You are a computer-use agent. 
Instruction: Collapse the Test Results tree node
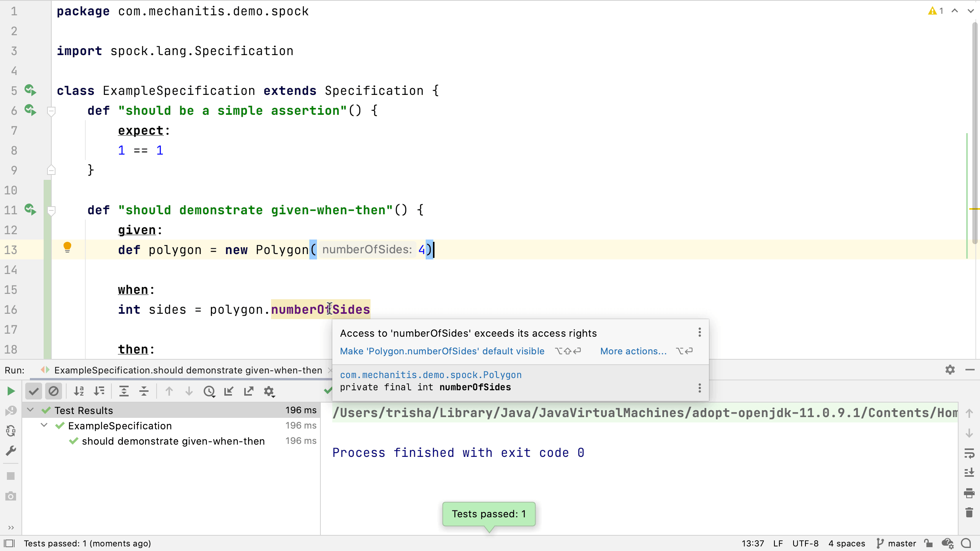point(30,410)
